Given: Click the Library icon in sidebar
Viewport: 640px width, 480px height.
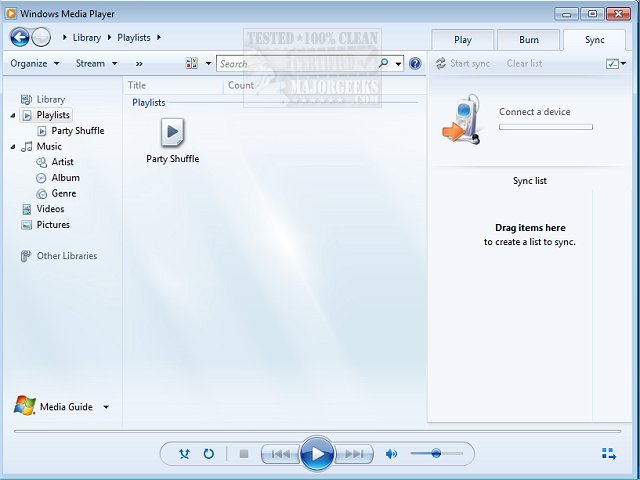Looking at the screenshot, I should point(26,100).
